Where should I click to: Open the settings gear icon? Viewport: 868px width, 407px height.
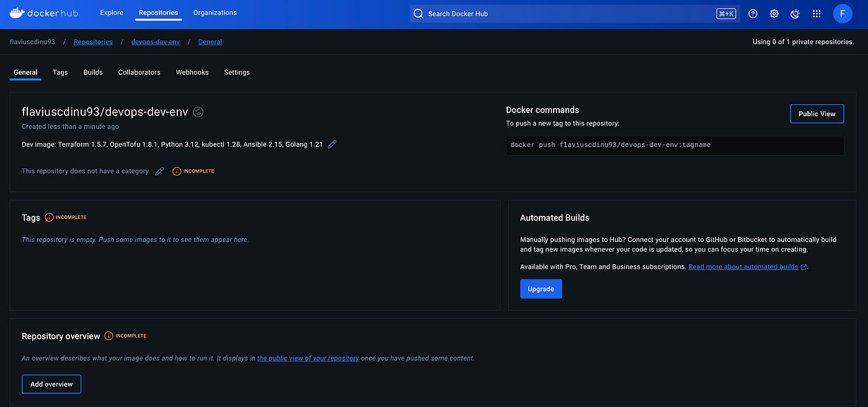click(x=774, y=14)
